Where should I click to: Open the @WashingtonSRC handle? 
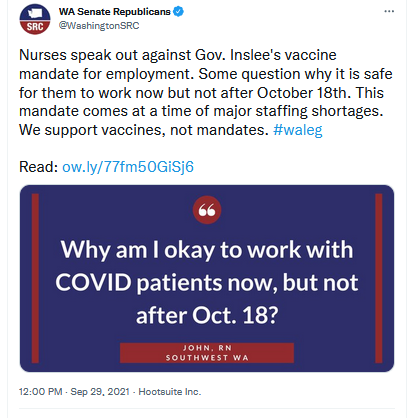99,26
